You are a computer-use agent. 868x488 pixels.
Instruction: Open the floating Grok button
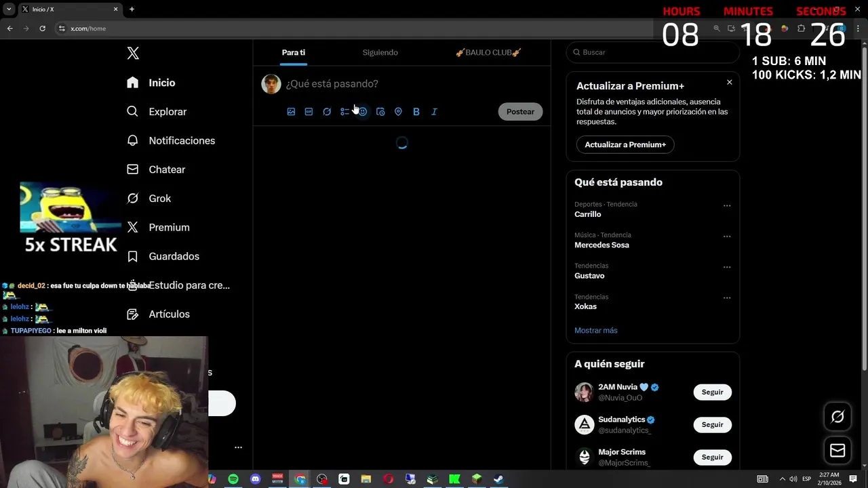[x=837, y=417]
